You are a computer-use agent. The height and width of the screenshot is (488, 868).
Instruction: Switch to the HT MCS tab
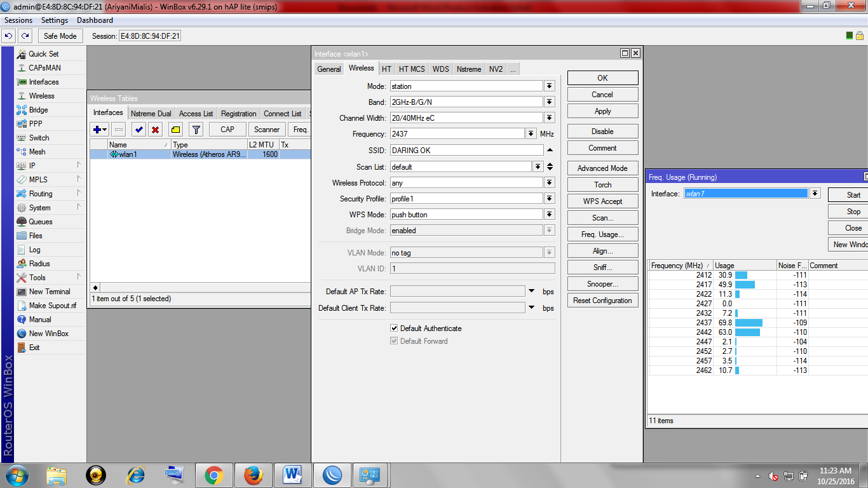click(x=412, y=69)
